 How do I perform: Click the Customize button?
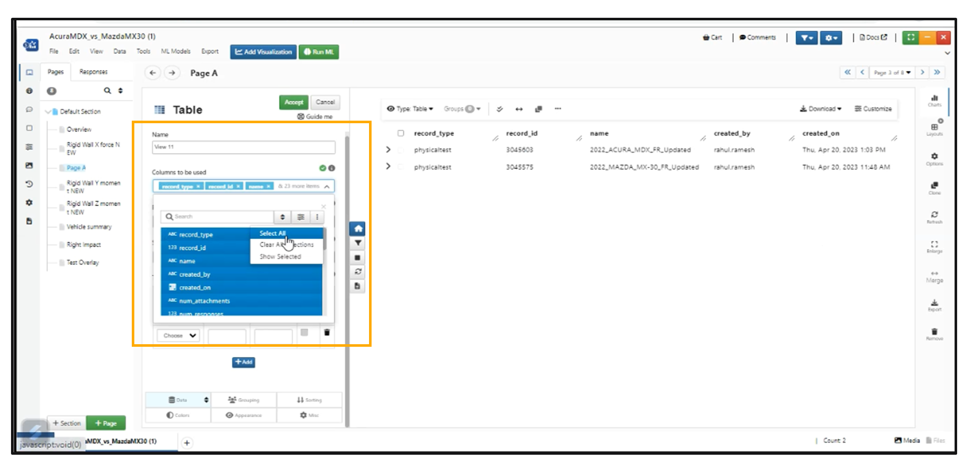[x=873, y=109]
